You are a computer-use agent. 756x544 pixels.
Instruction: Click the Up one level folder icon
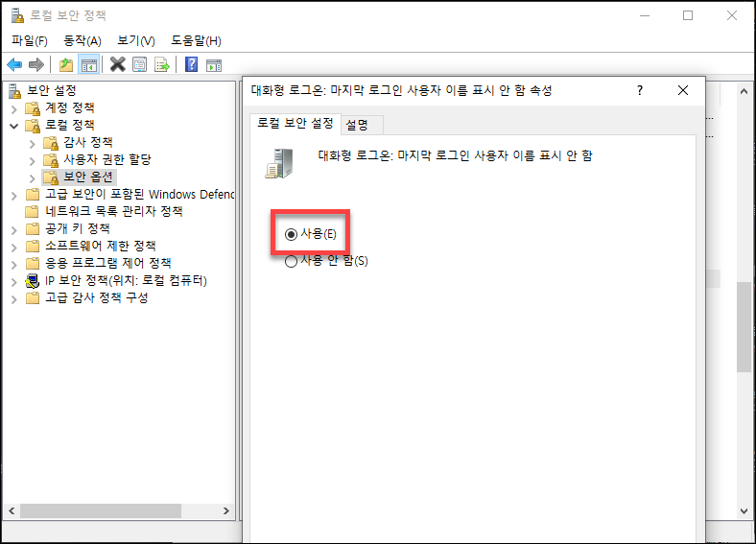pos(66,64)
